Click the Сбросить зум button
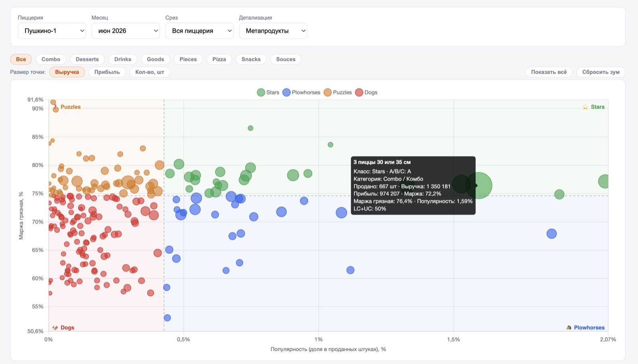This screenshot has height=364, width=638. pyautogui.click(x=601, y=72)
